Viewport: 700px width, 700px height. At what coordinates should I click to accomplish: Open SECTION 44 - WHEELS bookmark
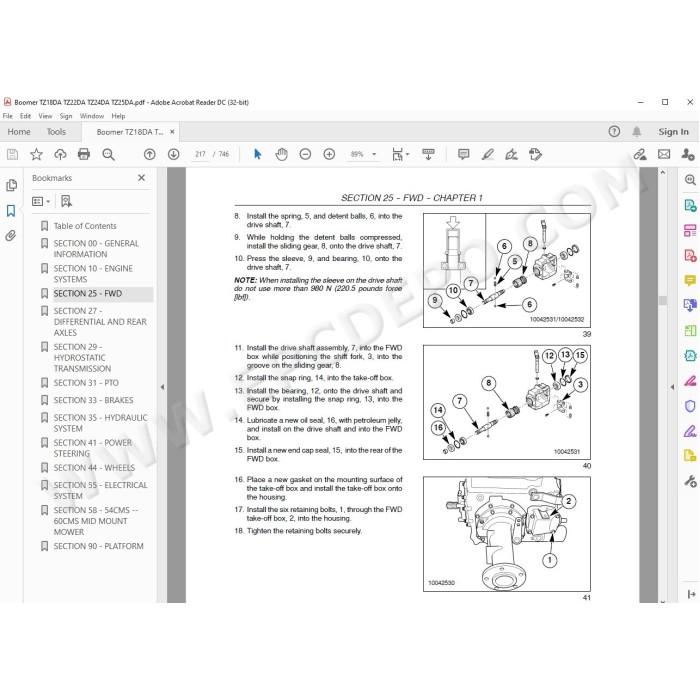(94, 467)
